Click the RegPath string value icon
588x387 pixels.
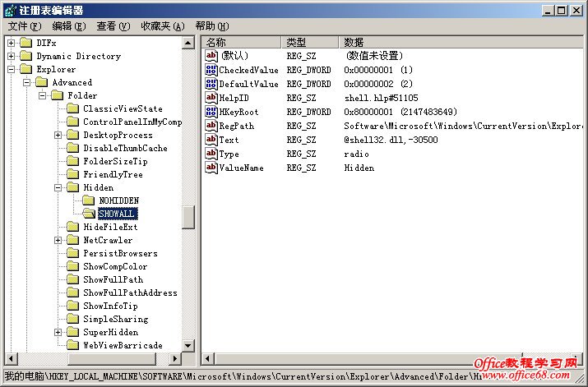tap(211, 126)
